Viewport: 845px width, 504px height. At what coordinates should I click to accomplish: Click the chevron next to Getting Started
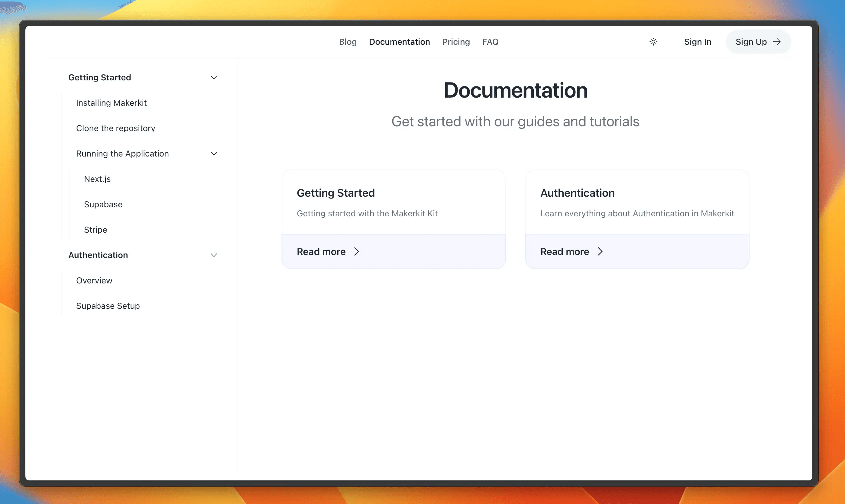coord(213,77)
